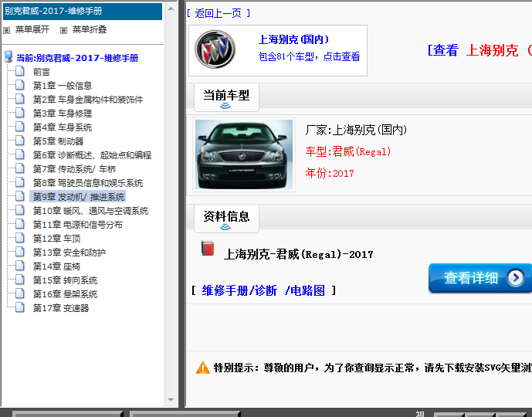Click the page icon for 第3章 车身修理

coord(20,113)
